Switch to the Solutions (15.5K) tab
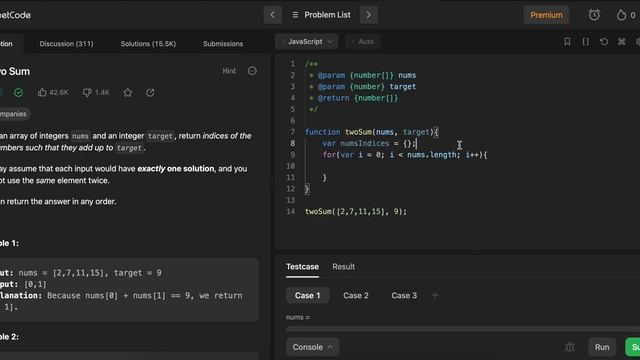Viewport: 640px width, 360px height. pos(148,44)
